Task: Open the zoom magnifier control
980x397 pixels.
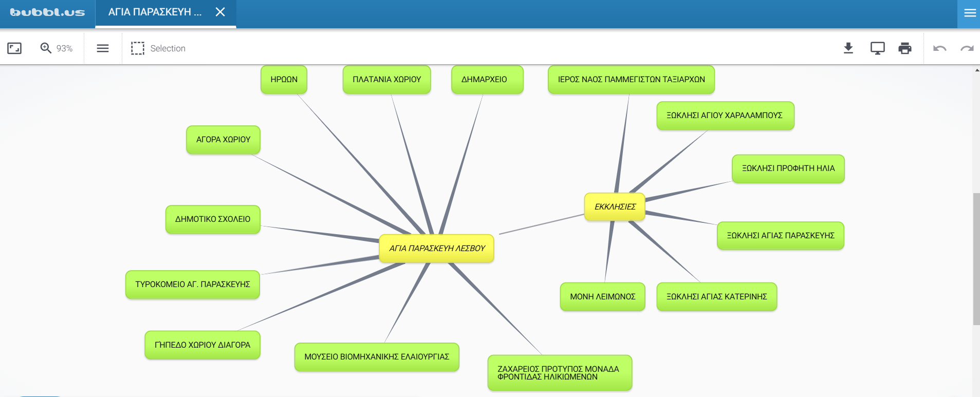Action: click(x=46, y=48)
